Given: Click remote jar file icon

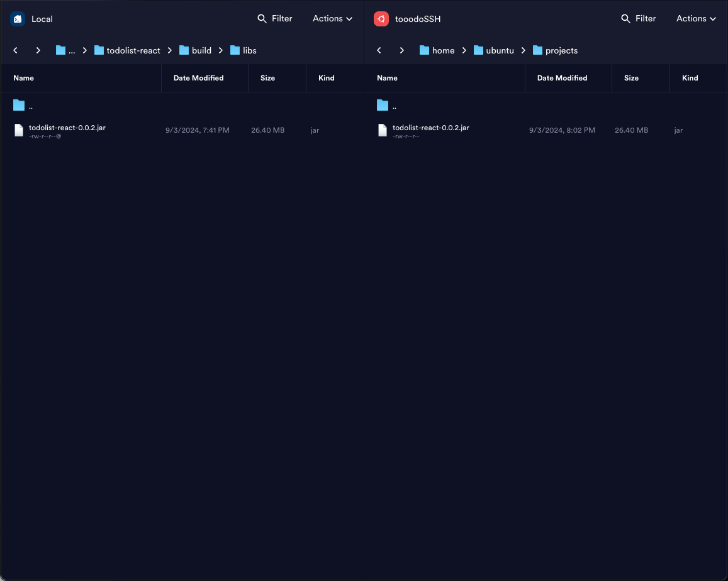Looking at the screenshot, I should click(x=382, y=130).
